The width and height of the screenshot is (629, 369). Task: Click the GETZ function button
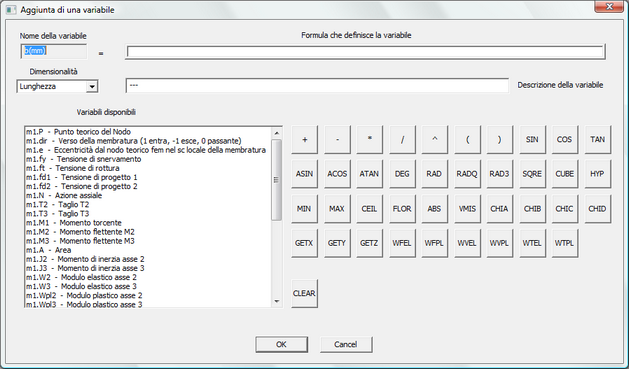pyautogui.click(x=369, y=243)
